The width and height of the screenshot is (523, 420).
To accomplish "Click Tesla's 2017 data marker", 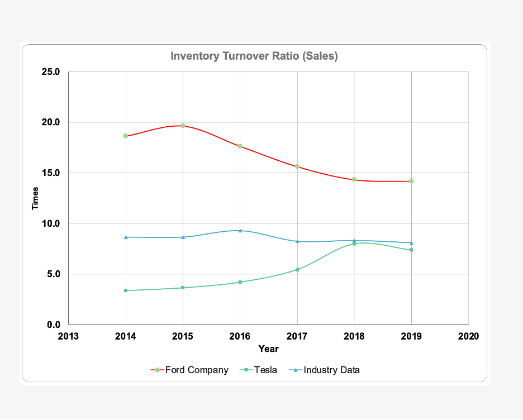I will 297,269.
